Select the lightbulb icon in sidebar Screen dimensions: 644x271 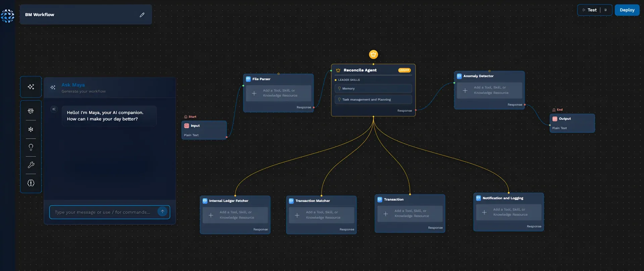click(x=31, y=147)
